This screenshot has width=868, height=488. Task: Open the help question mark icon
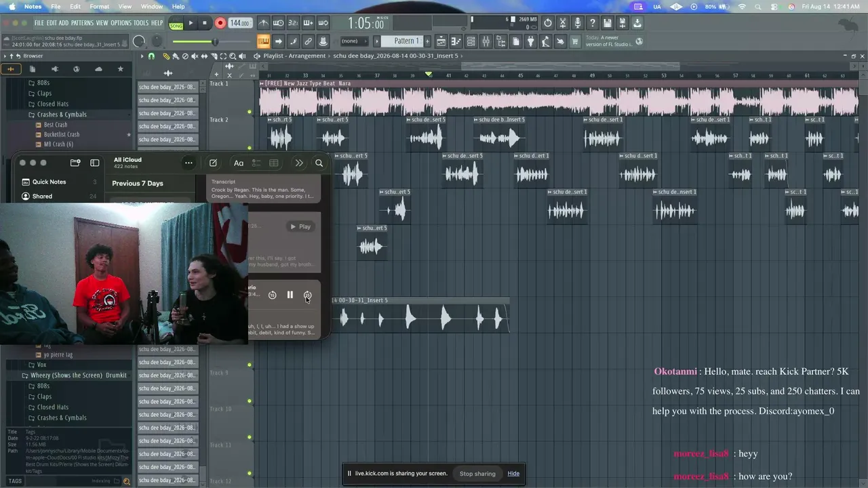pos(593,23)
